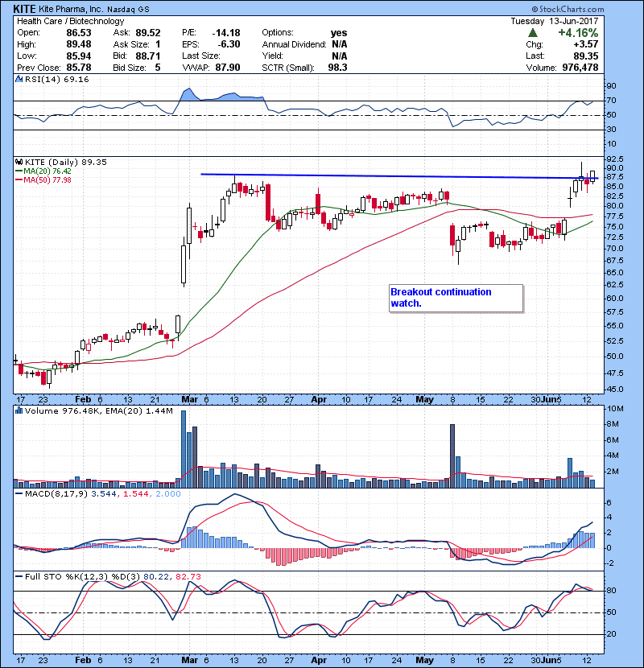This screenshot has height=668, width=644.
Task: Click the MACD signal value 1.544
Action: (x=136, y=494)
